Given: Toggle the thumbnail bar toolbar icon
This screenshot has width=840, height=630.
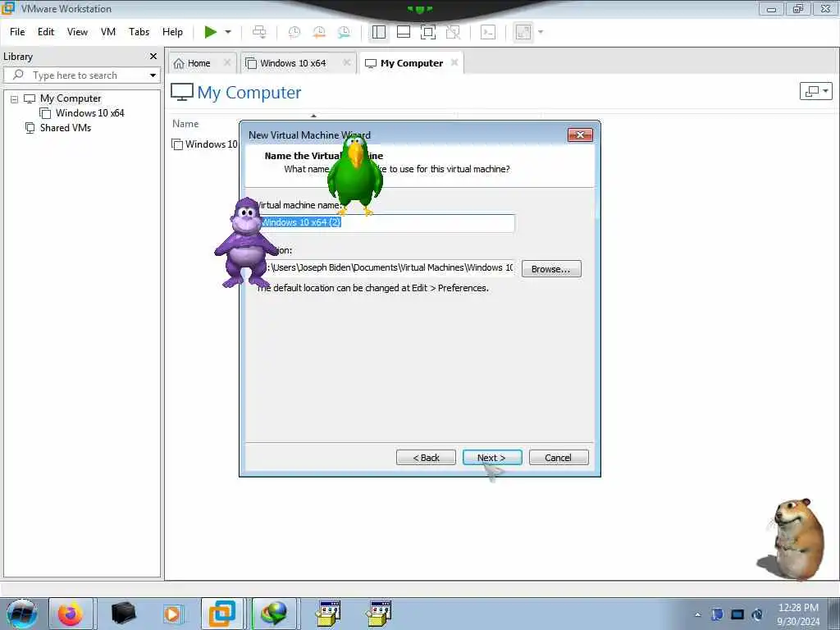Looking at the screenshot, I should [x=404, y=32].
